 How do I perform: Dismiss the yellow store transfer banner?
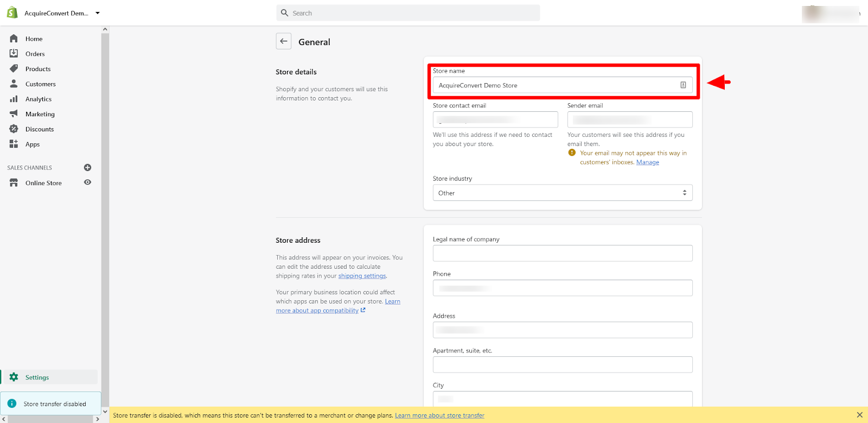pyautogui.click(x=859, y=415)
